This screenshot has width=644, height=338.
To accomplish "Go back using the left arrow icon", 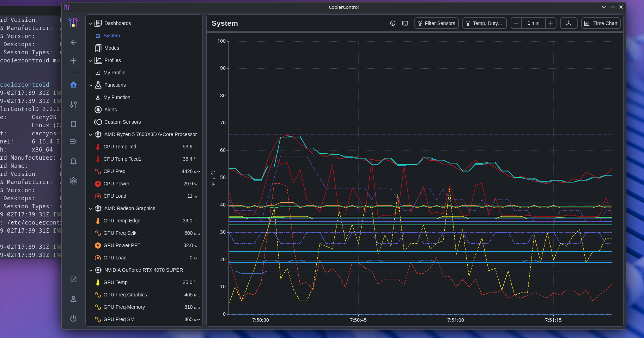I will click(73, 42).
